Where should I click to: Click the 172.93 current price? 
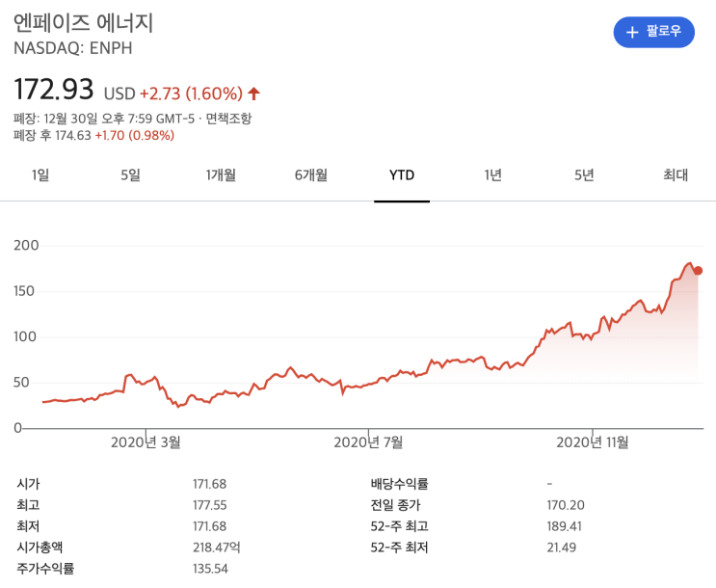[53, 89]
